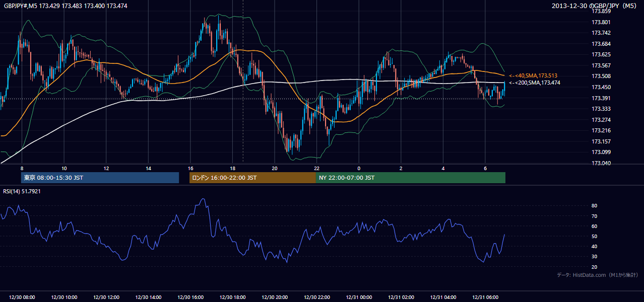Viewport: 644px width, 302px height.
Task: Click the 12/31 04:00 time label
Action: tap(443, 297)
